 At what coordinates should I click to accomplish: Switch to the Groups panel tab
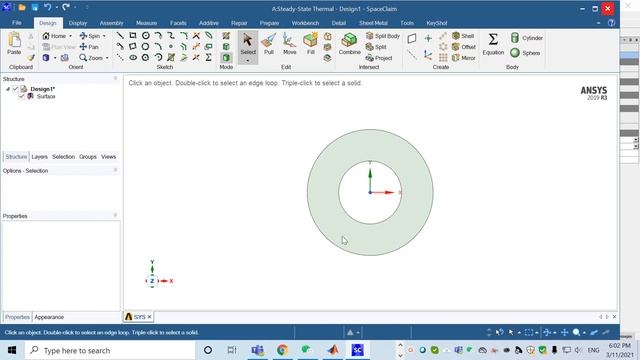[88, 157]
